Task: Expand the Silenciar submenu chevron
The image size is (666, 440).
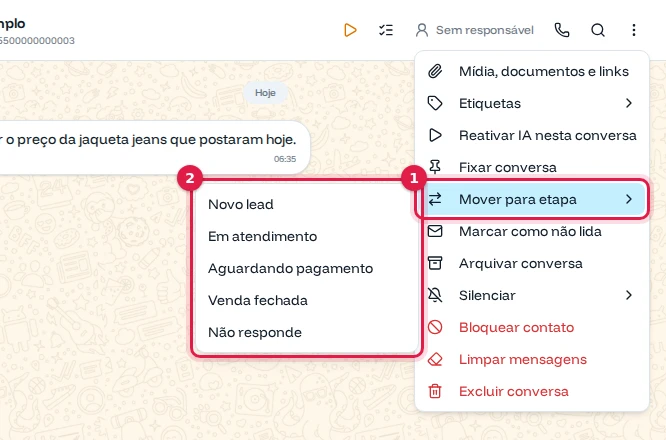Action: [629, 295]
